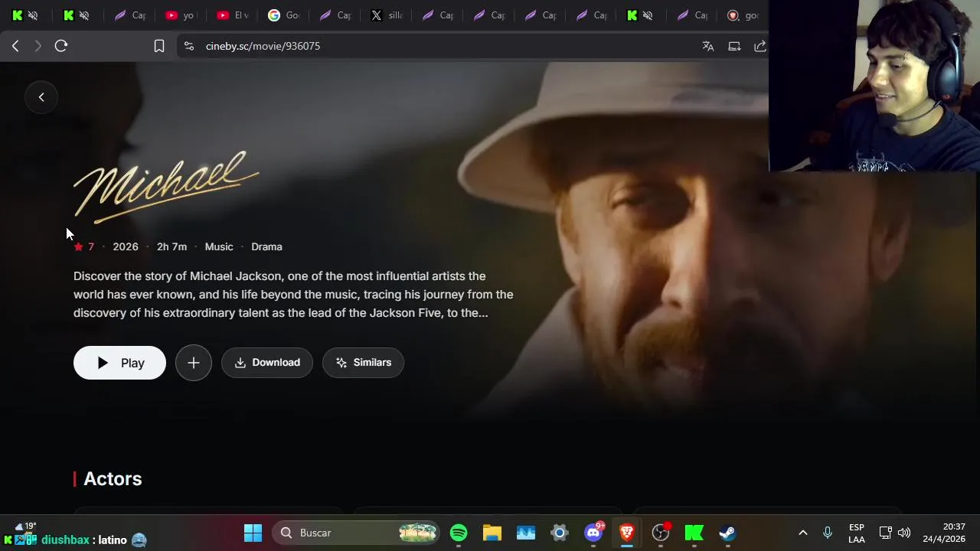The image size is (980, 551).
Task: Switch to the YouTube tab labeled 'El v'
Action: pyautogui.click(x=233, y=15)
